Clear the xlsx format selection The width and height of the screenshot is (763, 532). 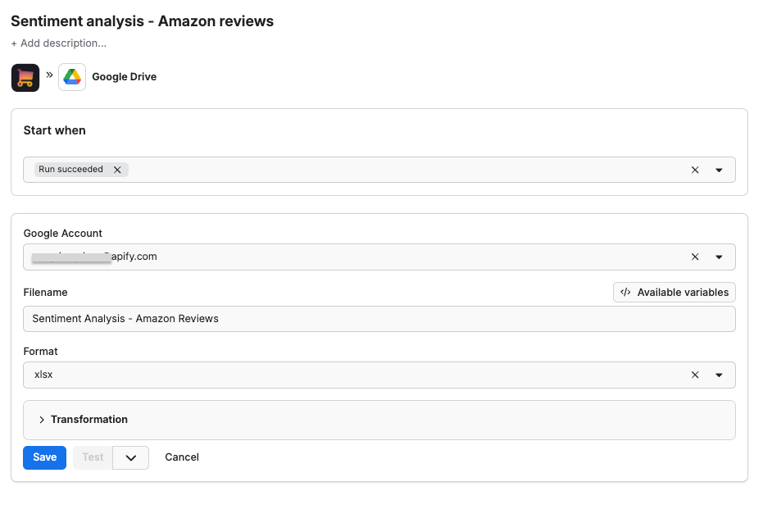tap(695, 375)
